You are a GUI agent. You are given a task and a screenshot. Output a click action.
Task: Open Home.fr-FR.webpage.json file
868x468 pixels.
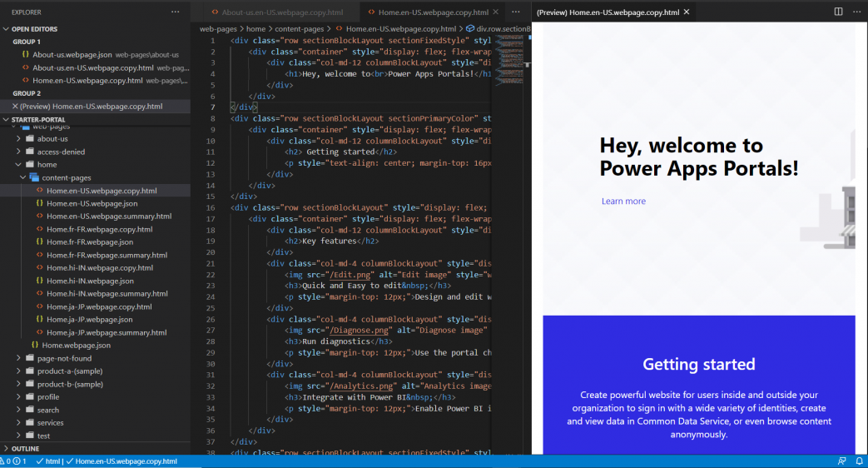point(90,242)
